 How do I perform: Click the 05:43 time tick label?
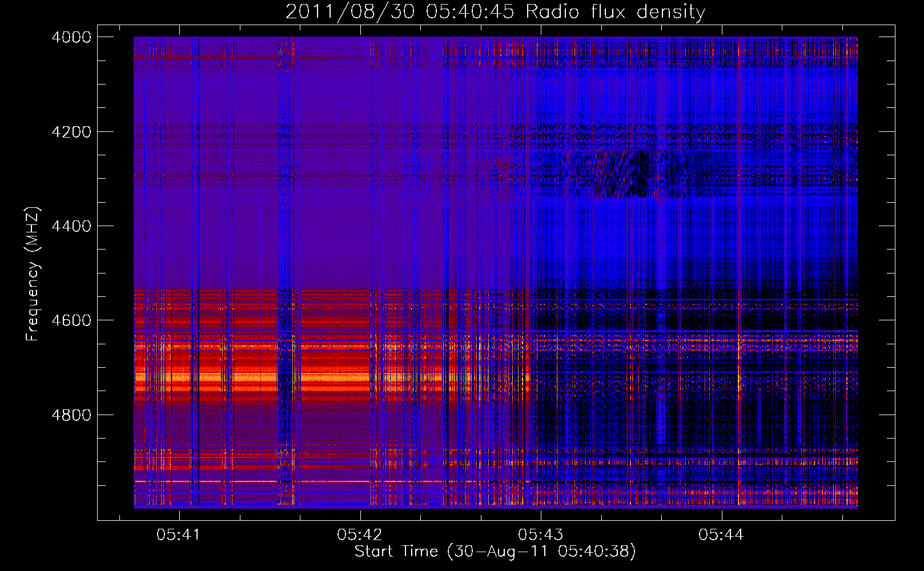(540, 535)
